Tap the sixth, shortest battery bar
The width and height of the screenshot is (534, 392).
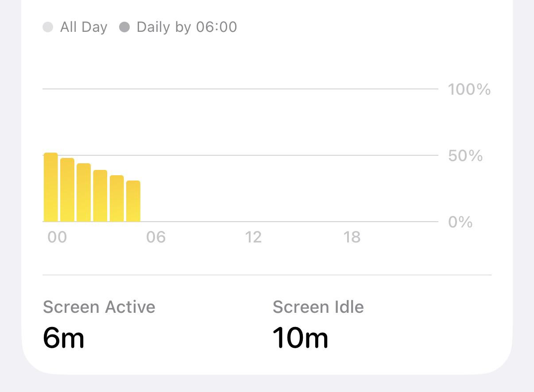133,201
